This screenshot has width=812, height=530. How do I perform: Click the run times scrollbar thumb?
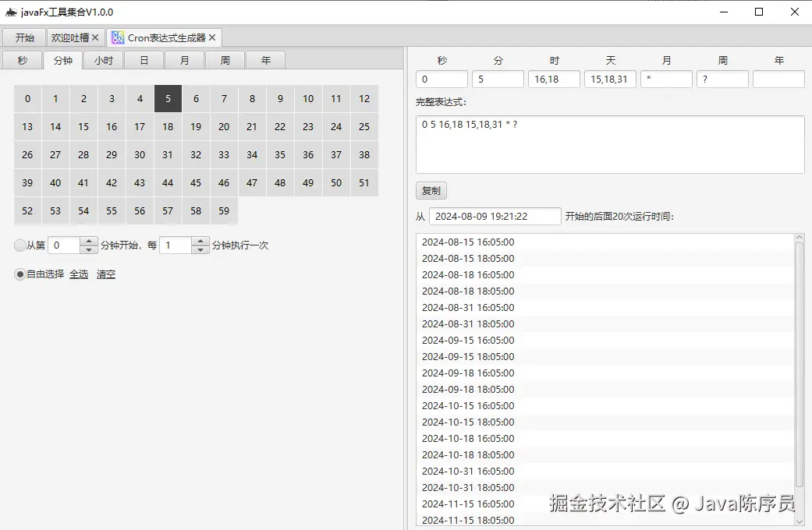(800, 365)
